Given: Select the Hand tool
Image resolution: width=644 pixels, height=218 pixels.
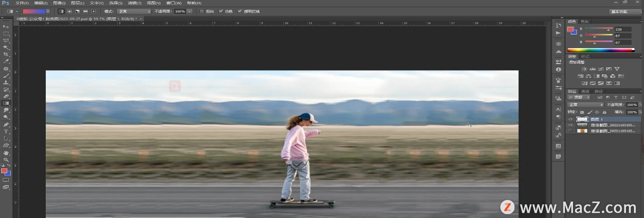Looking at the screenshot, I should click(6, 153).
